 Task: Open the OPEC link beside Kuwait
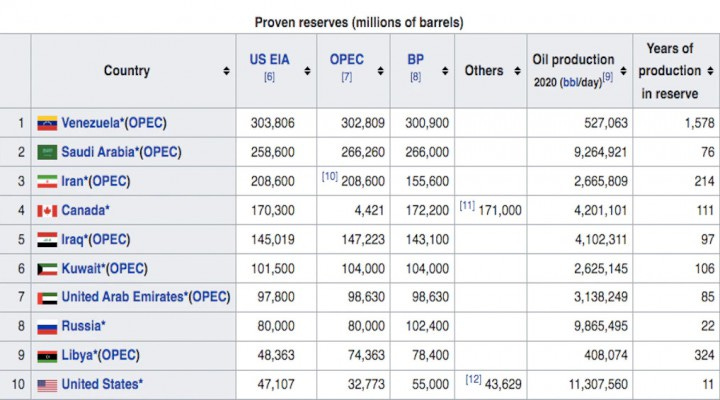point(127,269)
